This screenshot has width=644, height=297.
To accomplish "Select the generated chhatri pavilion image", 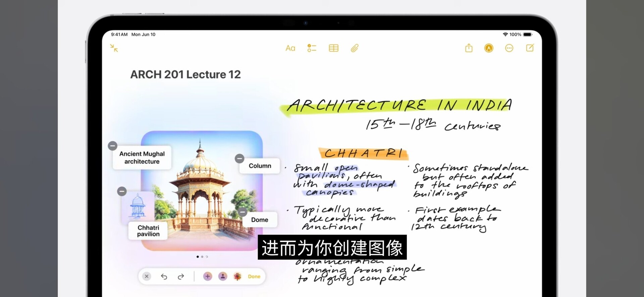I will coord(201,191).
